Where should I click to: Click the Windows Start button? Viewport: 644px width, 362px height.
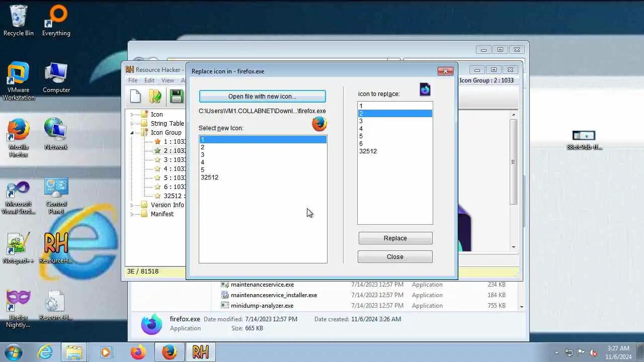[13, 352]
